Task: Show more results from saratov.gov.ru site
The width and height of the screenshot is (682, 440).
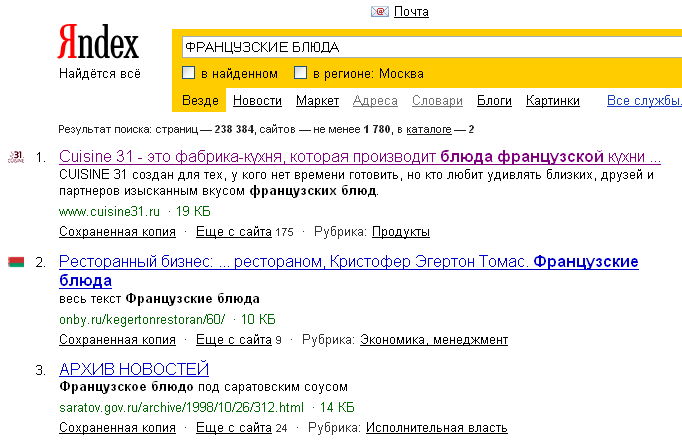Action: 234,427
